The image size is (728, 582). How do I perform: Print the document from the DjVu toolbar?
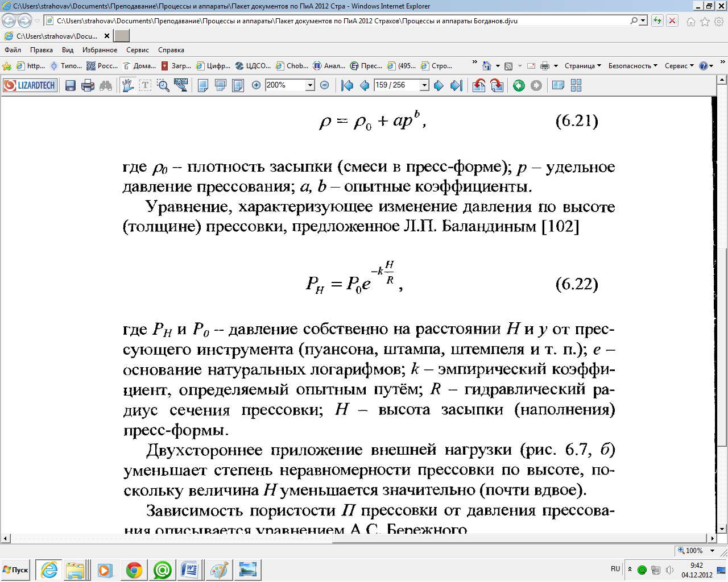click(88, 85)
